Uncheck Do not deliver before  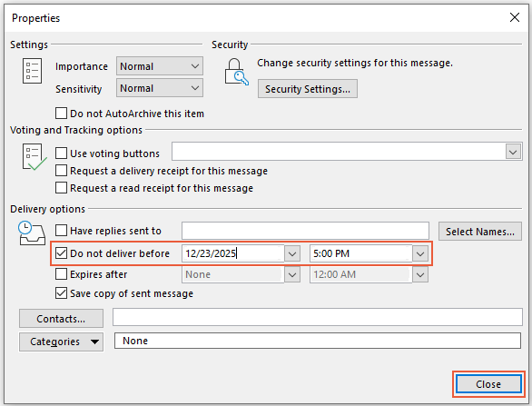click(x=61, y=253)
